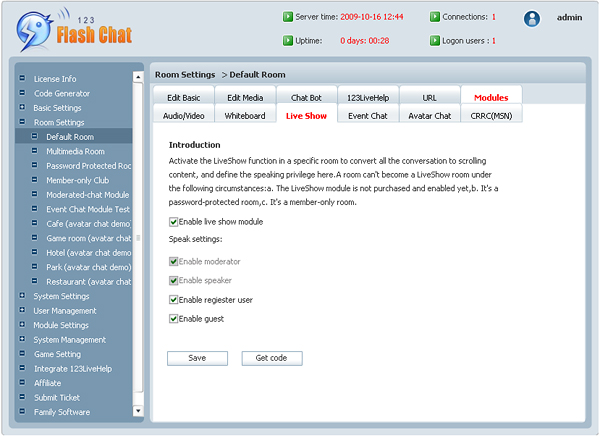Open the 123LiveHelp tab

click(368, 96)
